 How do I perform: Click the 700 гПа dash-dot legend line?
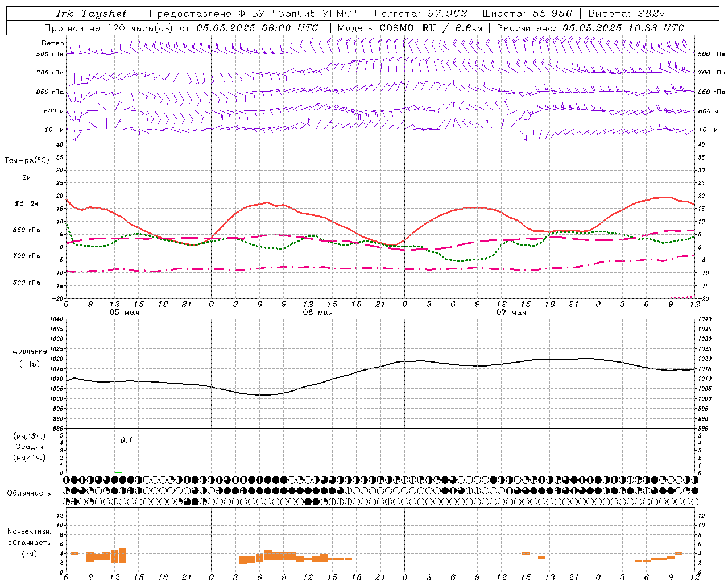(25, 263)
